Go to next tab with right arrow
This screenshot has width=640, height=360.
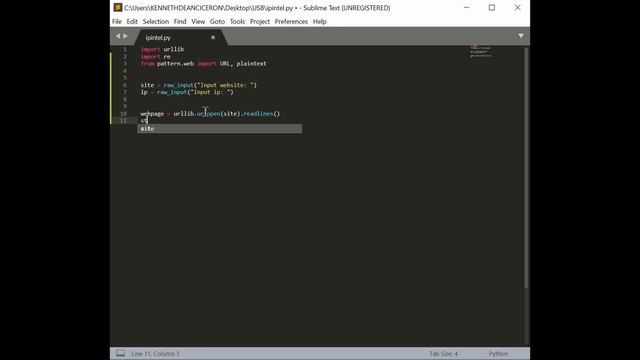tap(125, 36)
